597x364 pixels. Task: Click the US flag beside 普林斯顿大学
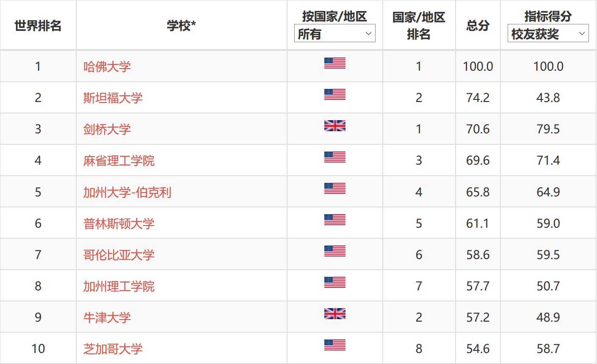[334, 220]
